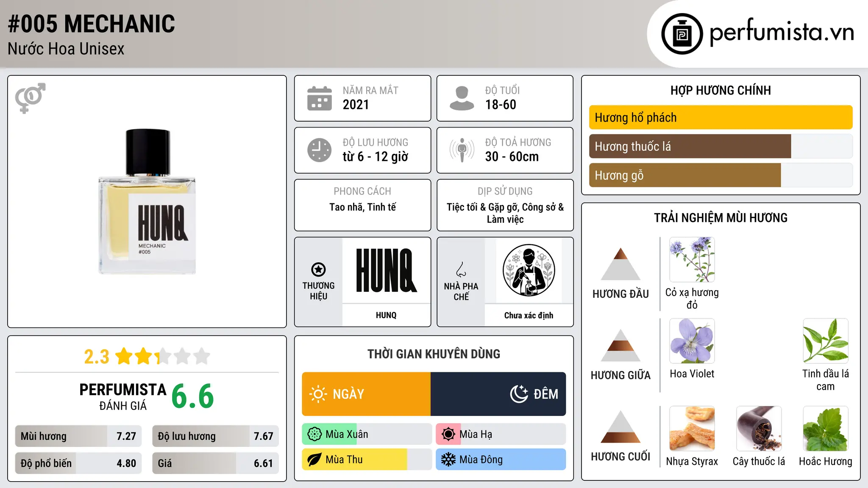Click the snowflake icon for Mùa Đông

pyautogui.click(x=448, y=460)
